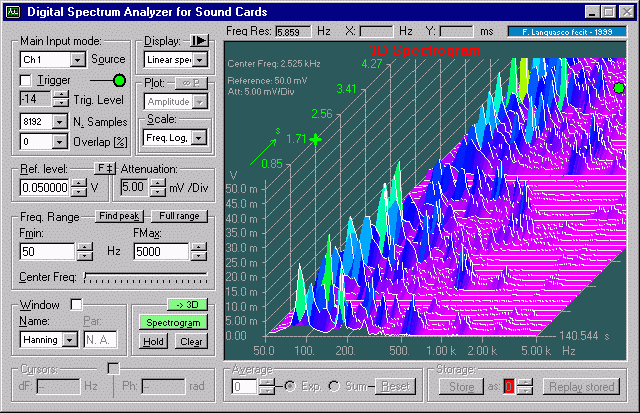The height and width of the screenshot is (413, 640).
Task: Toggle the Window checkbox
Action: (x=76, y=304)
